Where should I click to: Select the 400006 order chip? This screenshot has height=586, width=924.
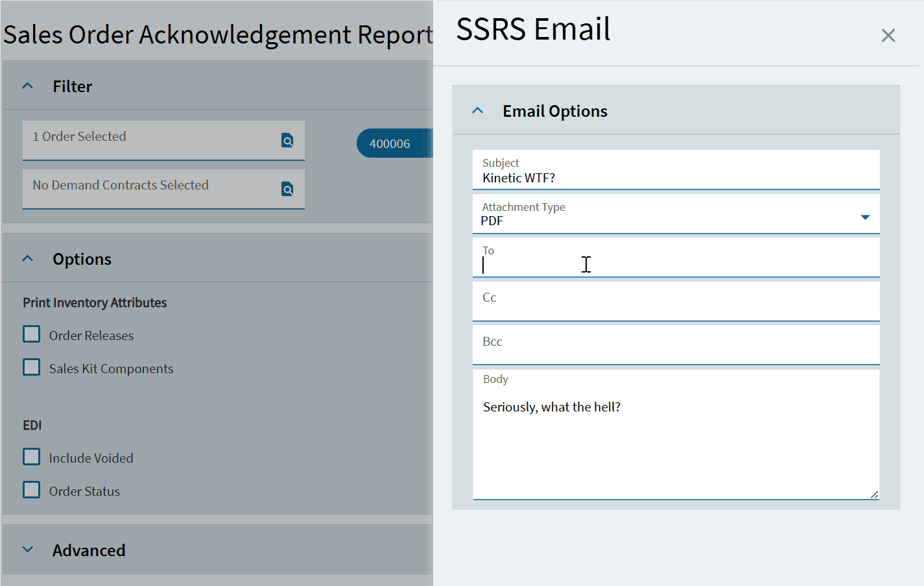(394, 143)
